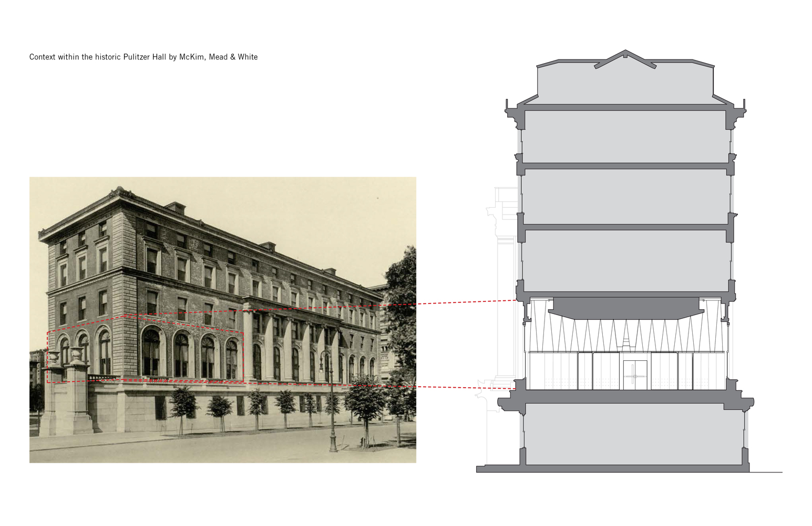The width and height of the screenshot is (812, 526).
Task: Click the dark ceiling mass above the folded panels
Action: pos(625,308)
